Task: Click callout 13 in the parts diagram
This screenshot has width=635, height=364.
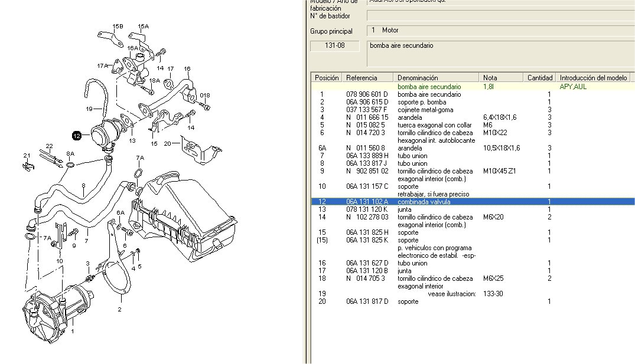Action: click(x=132, y=141)
